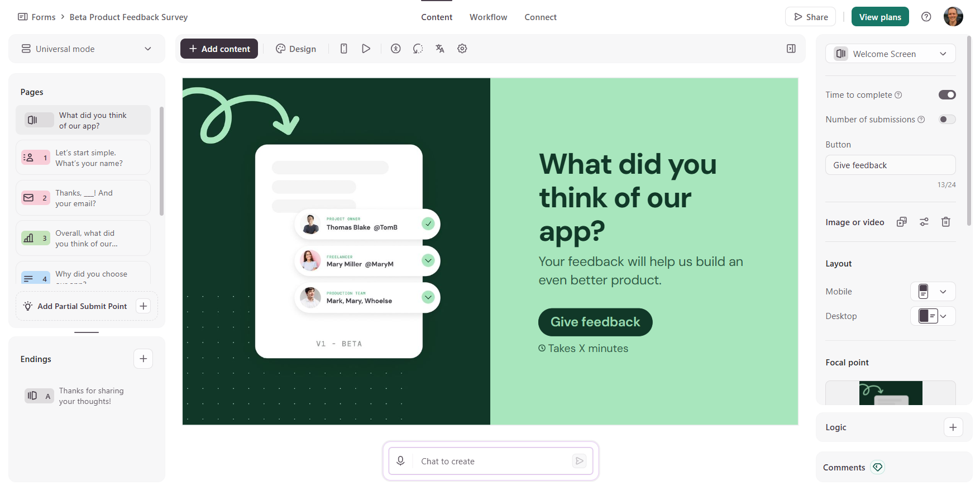Viewport: 980px width, 490px height.
Task: Open image adjustment sliders icon
Action: 924,222
